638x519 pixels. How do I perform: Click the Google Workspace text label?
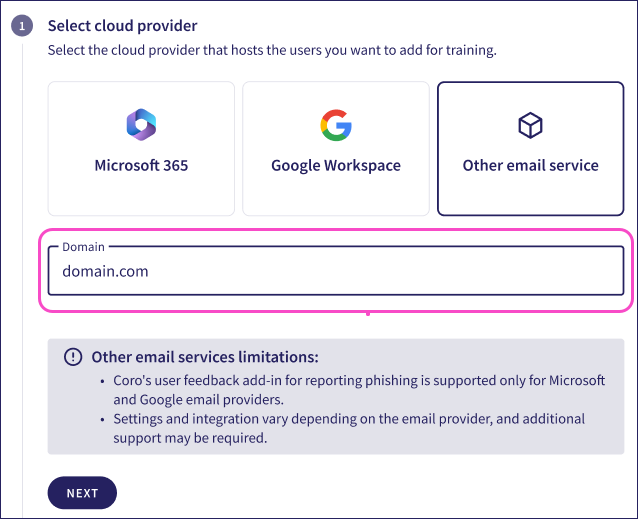point(336,165)
